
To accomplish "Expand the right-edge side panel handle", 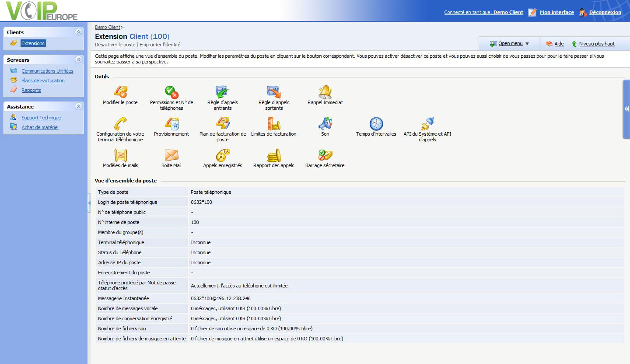I will (x=626, y=109).
